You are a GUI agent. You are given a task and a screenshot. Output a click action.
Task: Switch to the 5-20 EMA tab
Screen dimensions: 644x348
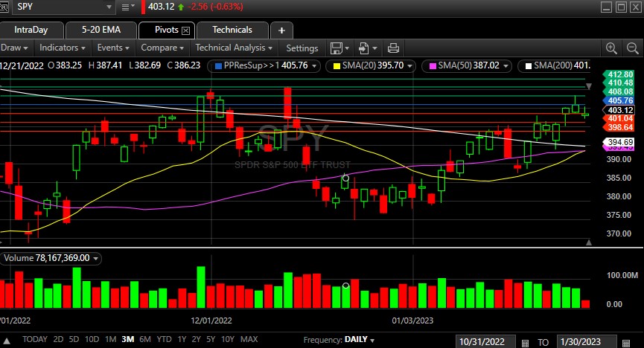(x=101, y=30)
